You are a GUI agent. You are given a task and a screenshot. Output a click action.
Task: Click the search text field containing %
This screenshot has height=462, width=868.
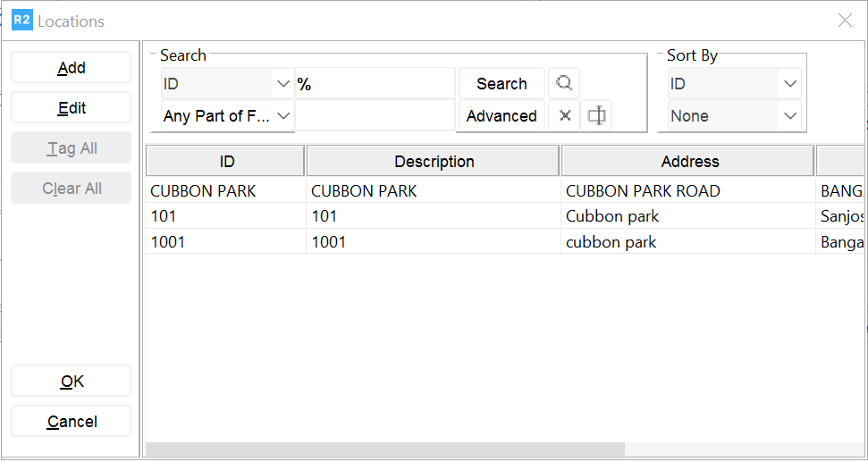click(x=375, y=84)
